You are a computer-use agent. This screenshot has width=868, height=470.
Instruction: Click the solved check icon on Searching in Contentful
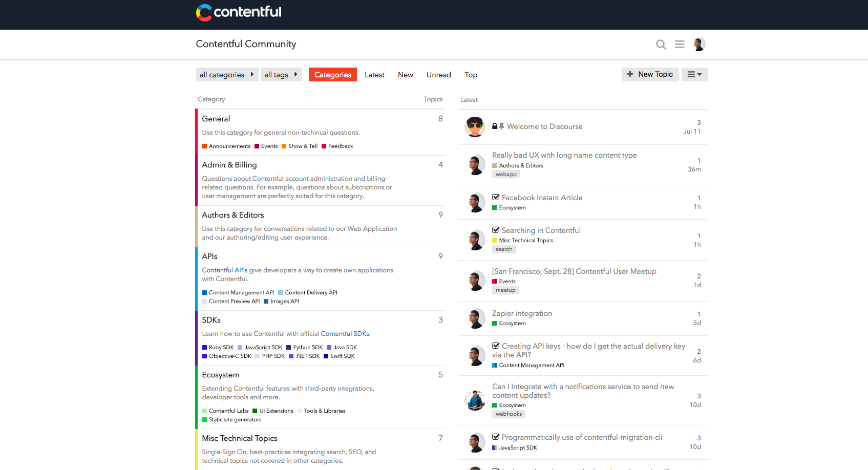coord(496,230)
